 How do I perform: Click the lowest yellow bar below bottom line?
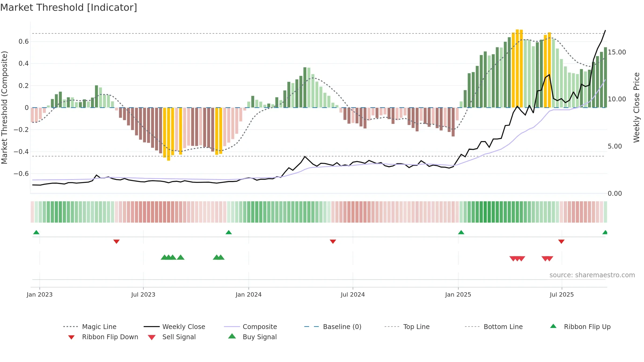click(169, 134)
